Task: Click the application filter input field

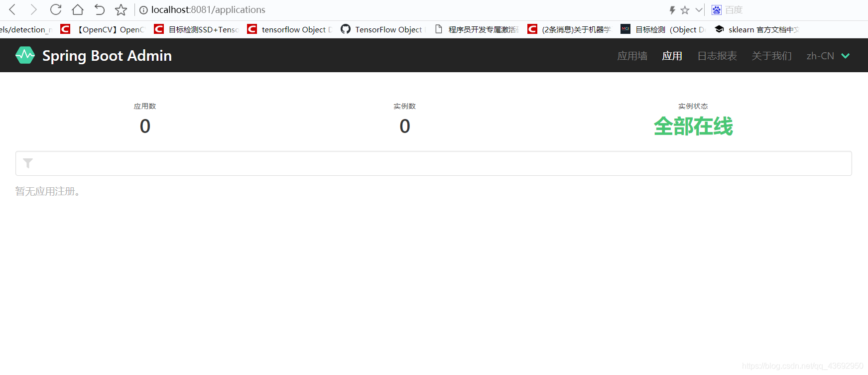Action: pos(434,163)
